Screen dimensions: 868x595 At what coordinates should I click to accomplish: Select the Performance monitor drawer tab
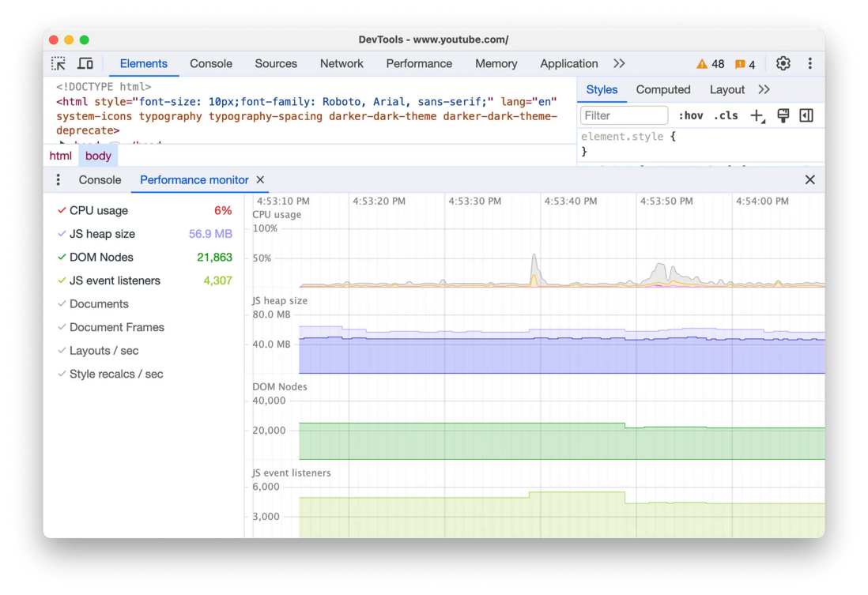coord(194,180)
